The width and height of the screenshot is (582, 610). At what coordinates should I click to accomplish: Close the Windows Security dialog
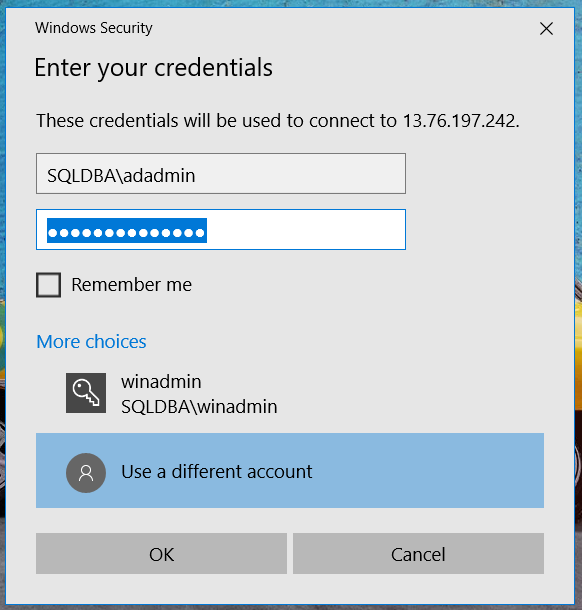click(x=546, y=28)
